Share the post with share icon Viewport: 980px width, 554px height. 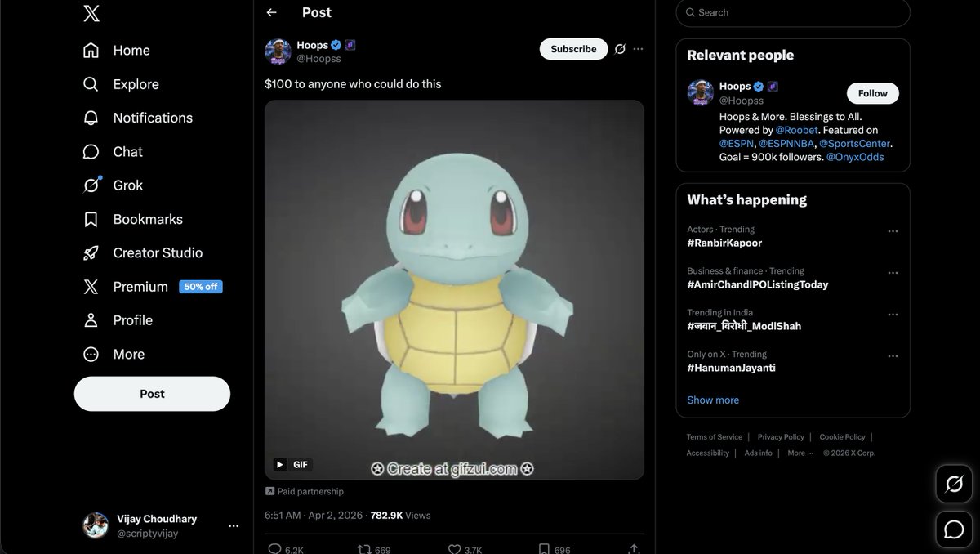coord(634,549)
